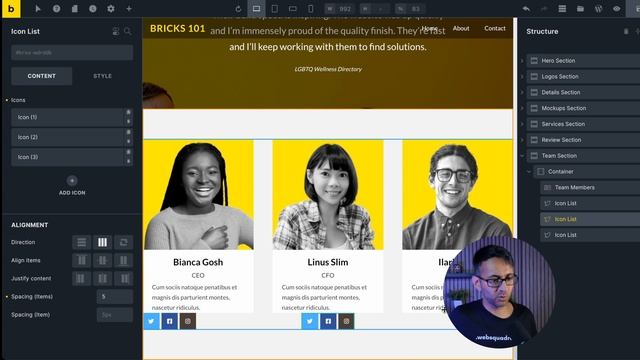The image size is (640, 360).
Task: Set Justify content to end
Action: pyautogui.click(x=123, y=279)
